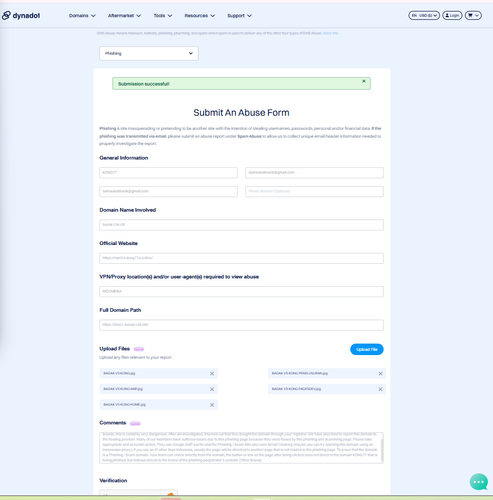
Task: Open the Tools menu
Action: click(x=163, y=16)
